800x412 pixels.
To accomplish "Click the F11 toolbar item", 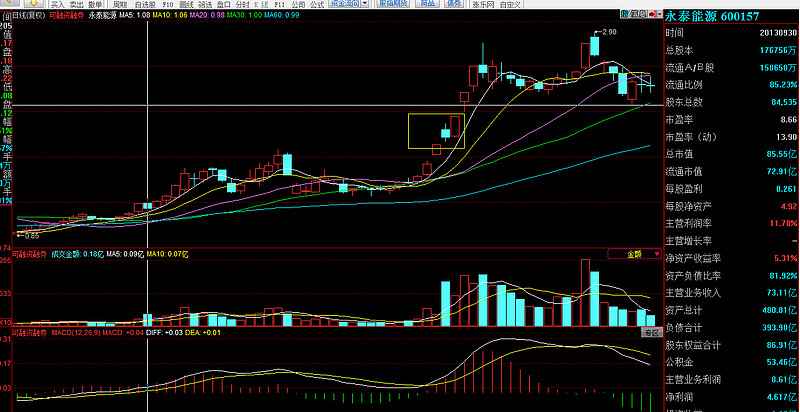I will click(279, 5).
